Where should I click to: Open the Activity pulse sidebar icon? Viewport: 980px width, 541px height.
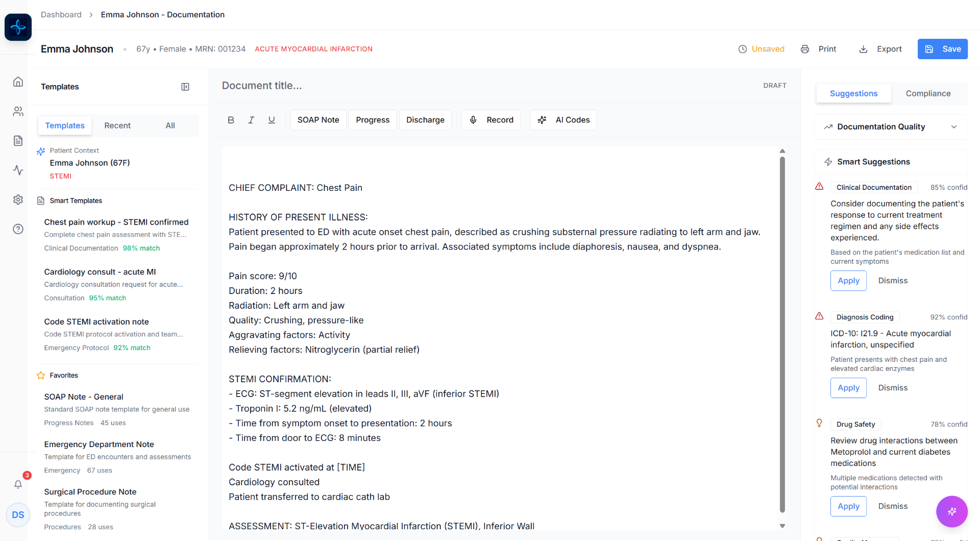click(18, 170)
